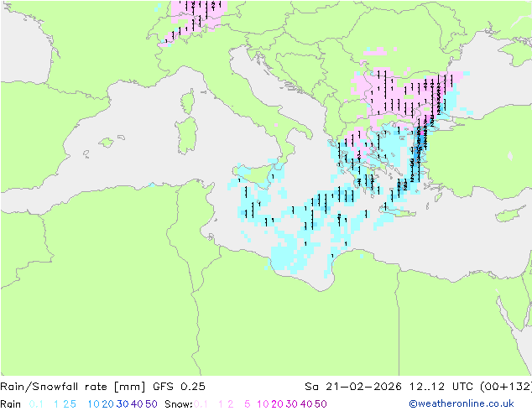Select Snow legend value 50
The width and height of the screenshot is (532, 411).
[321, 404]
